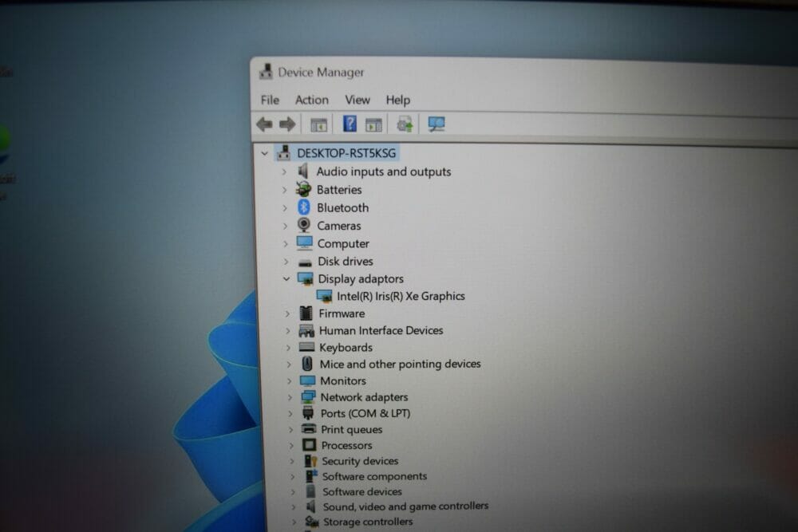The image size is (798, 532).
Task: Click the Software components icon
Action: [x=311, y=476]
